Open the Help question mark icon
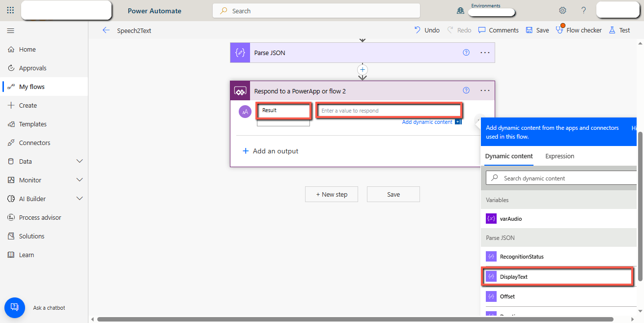 pyautogui.click(x=584, y=10)
